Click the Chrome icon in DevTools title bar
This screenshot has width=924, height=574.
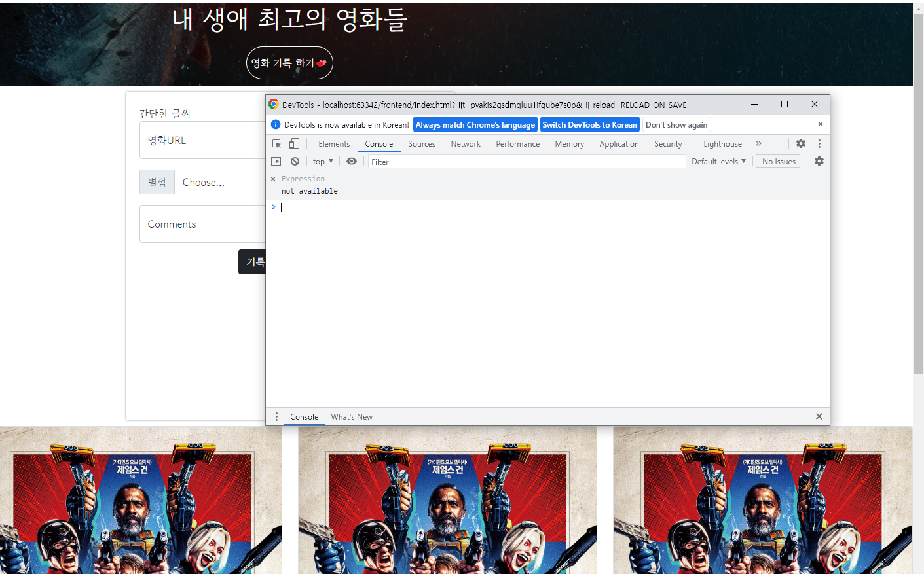tap(274, 105)
